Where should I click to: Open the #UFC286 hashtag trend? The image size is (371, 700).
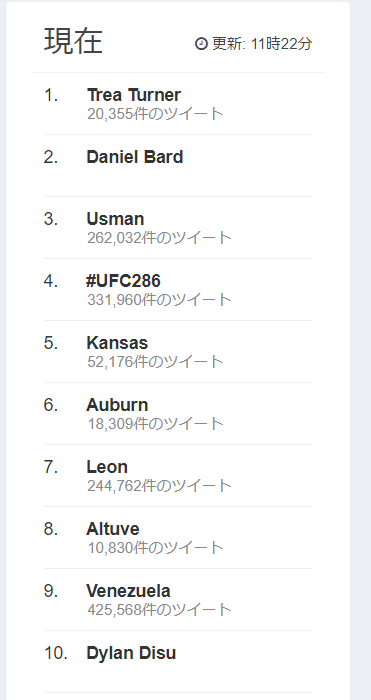coord(123,281)
